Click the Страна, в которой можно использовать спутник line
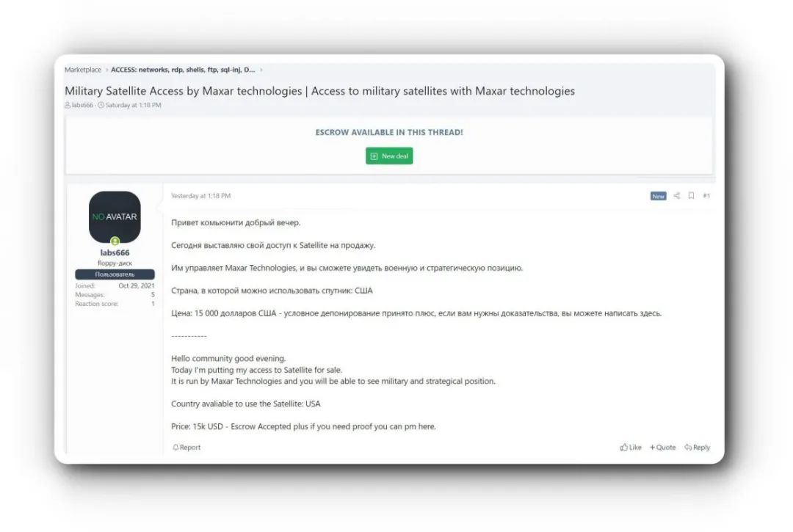793x532 pixels. [x=272, y=291]
